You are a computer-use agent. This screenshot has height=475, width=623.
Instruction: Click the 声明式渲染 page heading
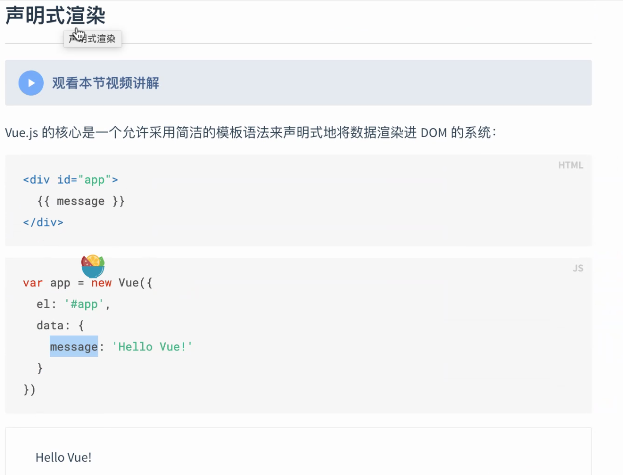pyautogui.click(x=55, y=16)
